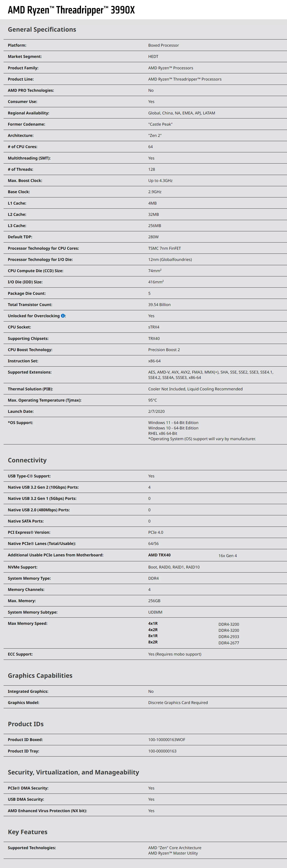
Task: Click the Total Transistor Count 39.54 Billion
Action: pyautogui.click(x=159, y=304)
